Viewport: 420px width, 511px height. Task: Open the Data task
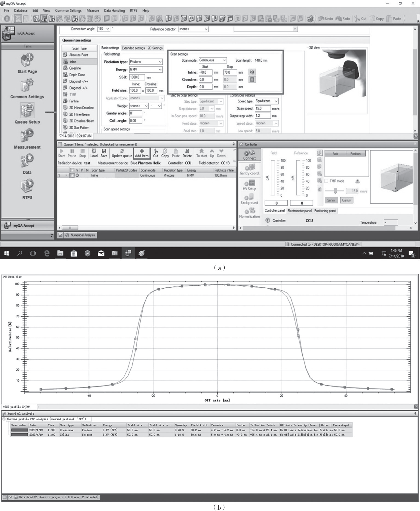click(x=27, y=164)
